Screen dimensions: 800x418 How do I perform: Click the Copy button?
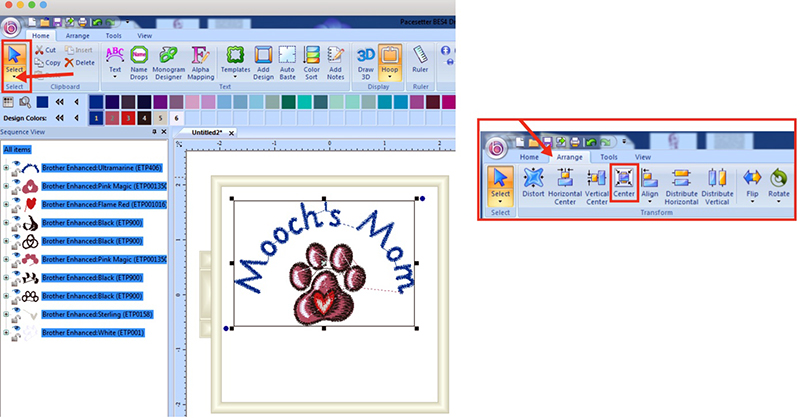45,62
